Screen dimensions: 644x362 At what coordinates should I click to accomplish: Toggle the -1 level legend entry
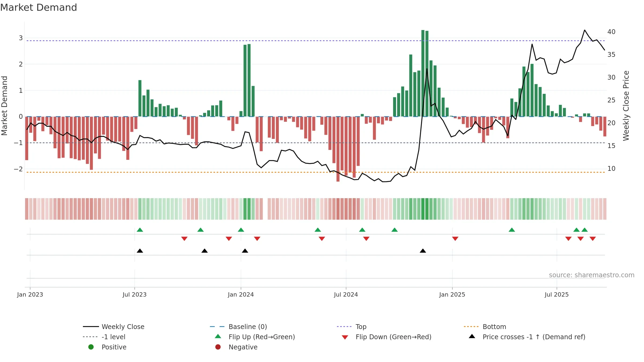point(104,337)
